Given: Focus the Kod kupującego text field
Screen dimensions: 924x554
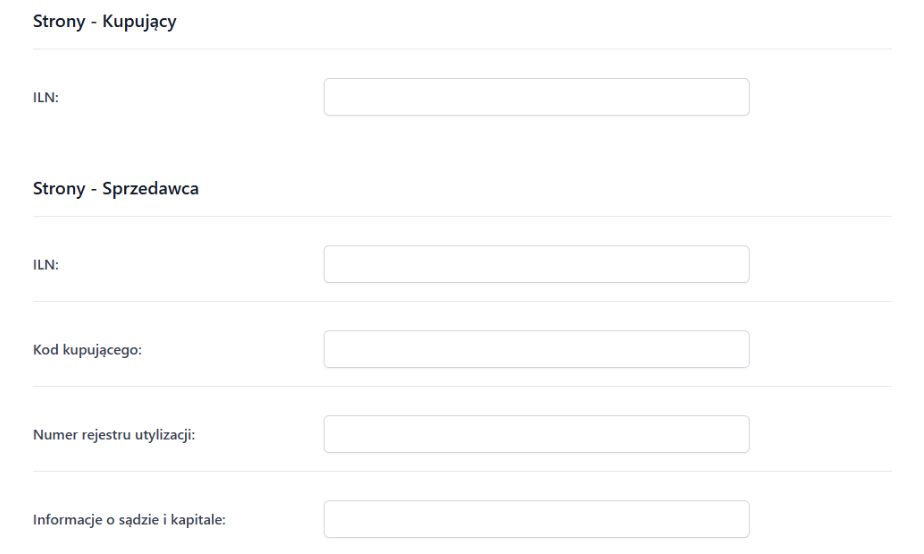Looking at the screenshot, I should tap(536, 349).
